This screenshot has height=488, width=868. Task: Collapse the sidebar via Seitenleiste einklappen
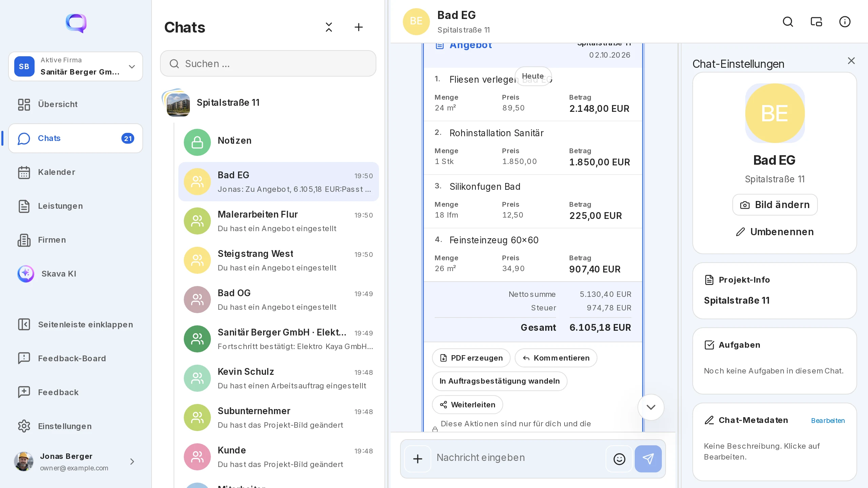coord(75,325)
